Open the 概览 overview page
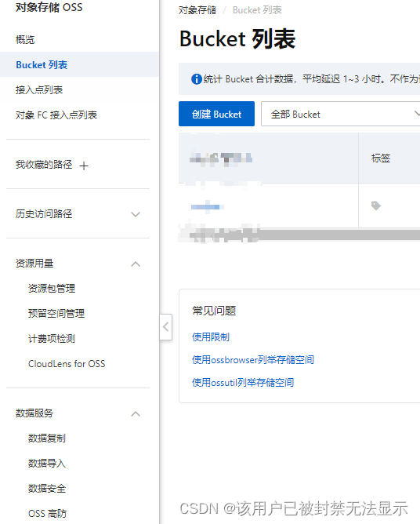Image resolution: width=420 pixels, height=524 pixels. coord(25,40)
